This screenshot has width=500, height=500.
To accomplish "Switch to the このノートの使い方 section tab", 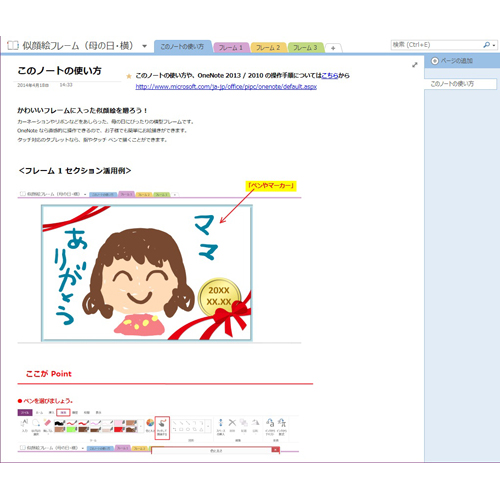I will (x=182, y=47).
